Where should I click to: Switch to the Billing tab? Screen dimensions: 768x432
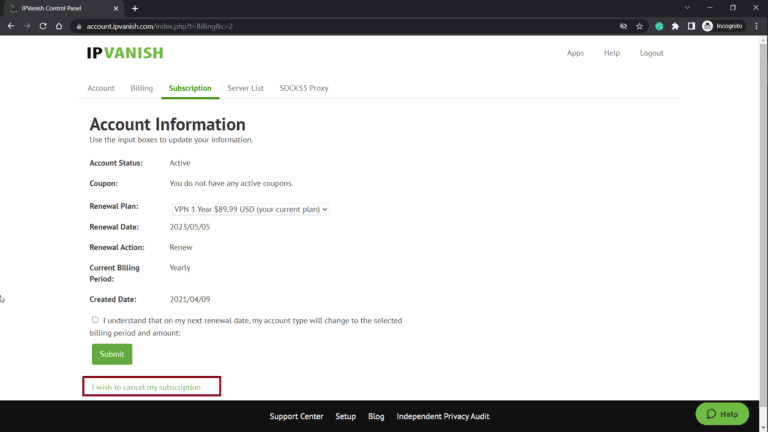pos(141,88)
